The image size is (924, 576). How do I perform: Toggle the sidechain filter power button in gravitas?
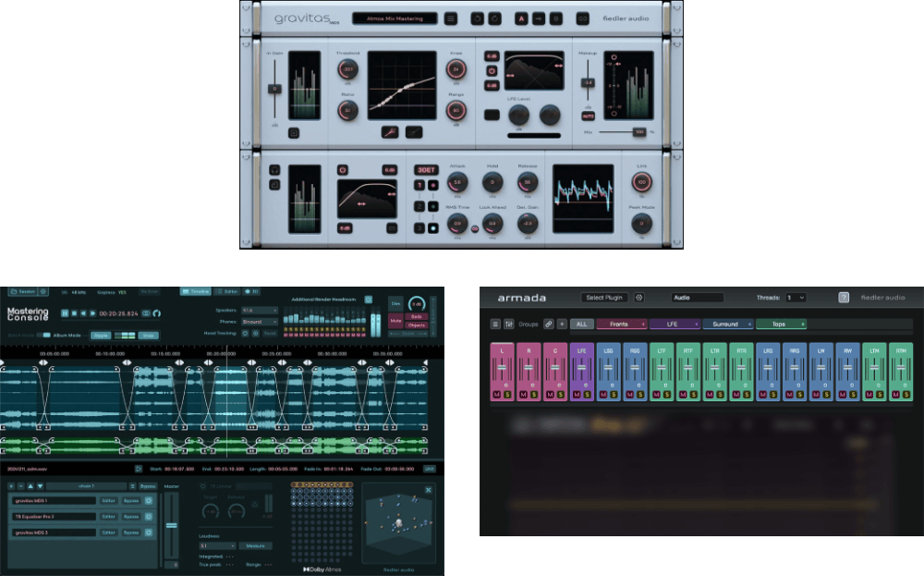click(x=492, y=71)
